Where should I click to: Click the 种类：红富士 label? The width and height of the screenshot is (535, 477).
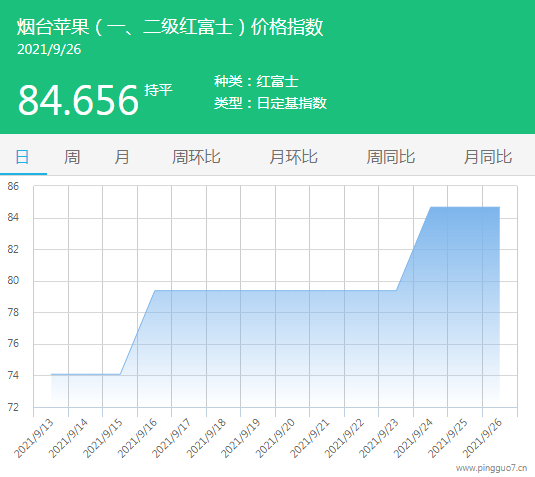pyautogui.click(x=256, y=82)
